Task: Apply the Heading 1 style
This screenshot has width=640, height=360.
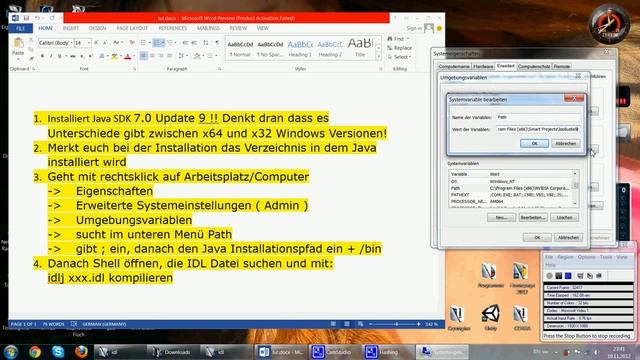Action: (x=300, y=48)
